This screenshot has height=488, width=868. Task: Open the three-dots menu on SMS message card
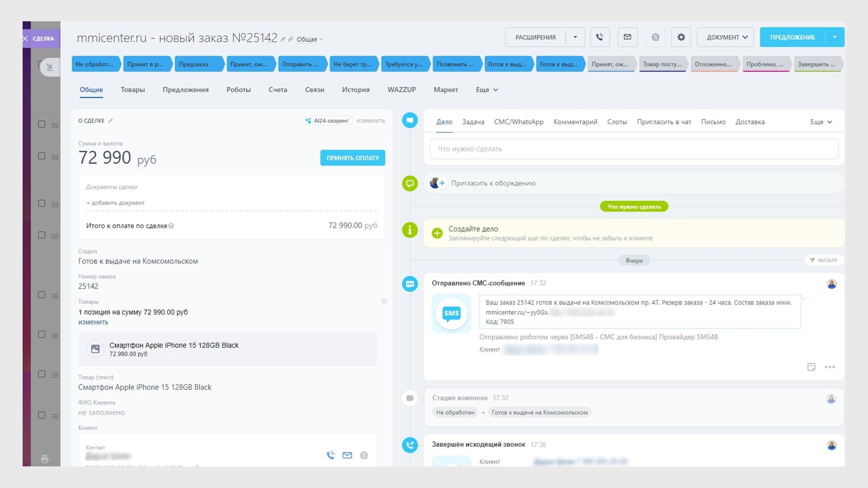tap(830, 367)
